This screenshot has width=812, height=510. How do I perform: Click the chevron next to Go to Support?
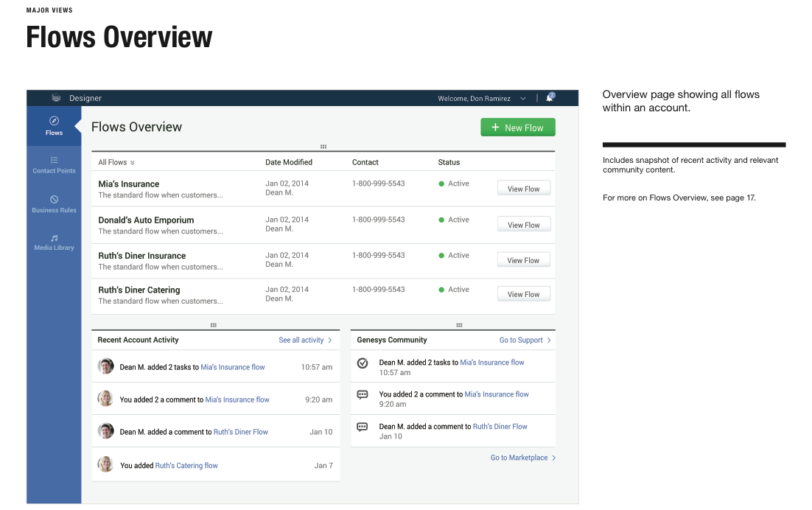(x=549, y=340)
